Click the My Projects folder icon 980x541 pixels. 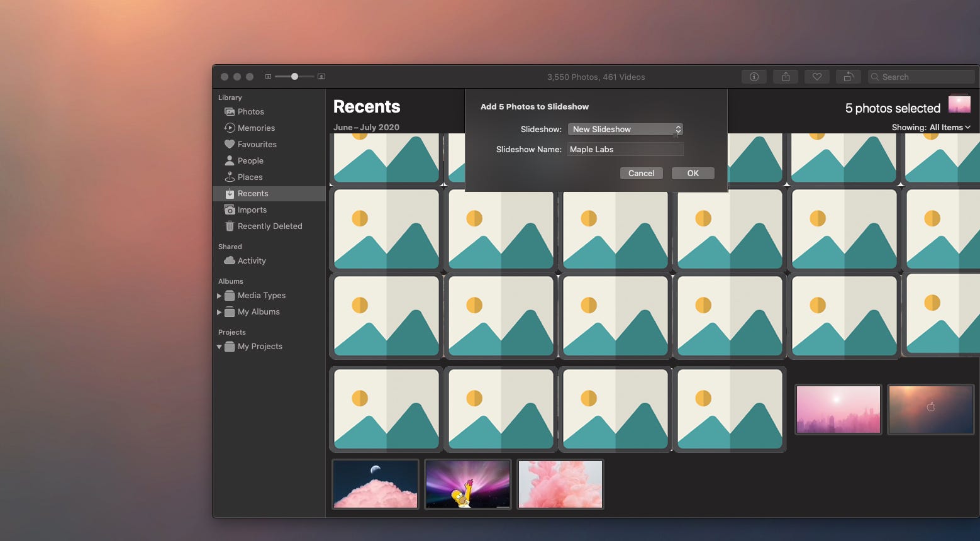coord(230,346)
